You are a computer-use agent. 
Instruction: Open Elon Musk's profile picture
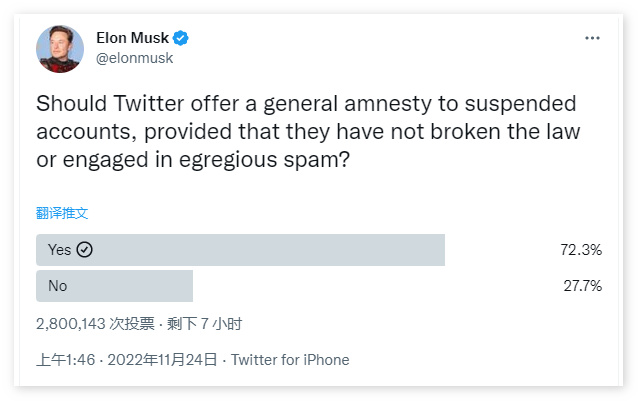(59, 48)
